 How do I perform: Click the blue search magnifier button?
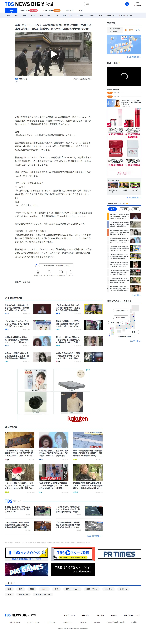[127, 4]
